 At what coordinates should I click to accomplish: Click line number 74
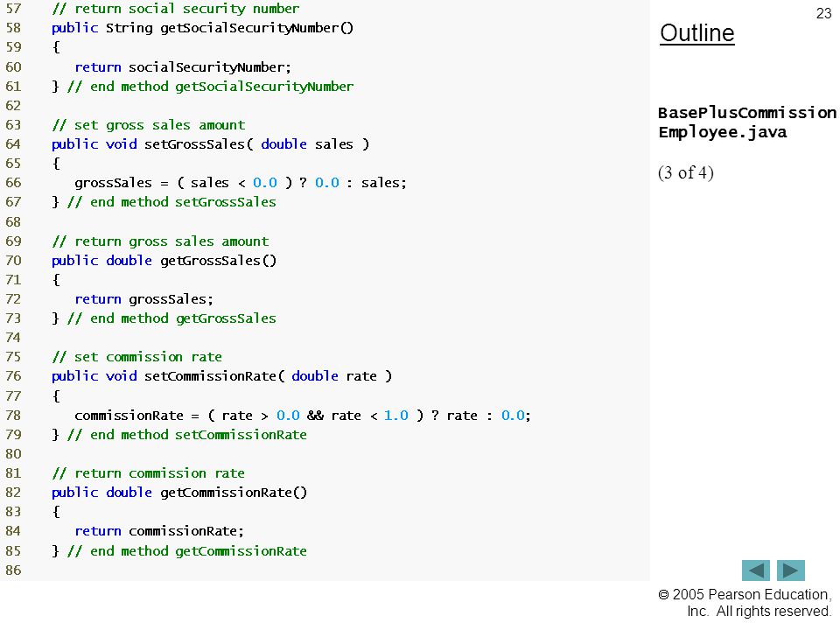(13, 338)
